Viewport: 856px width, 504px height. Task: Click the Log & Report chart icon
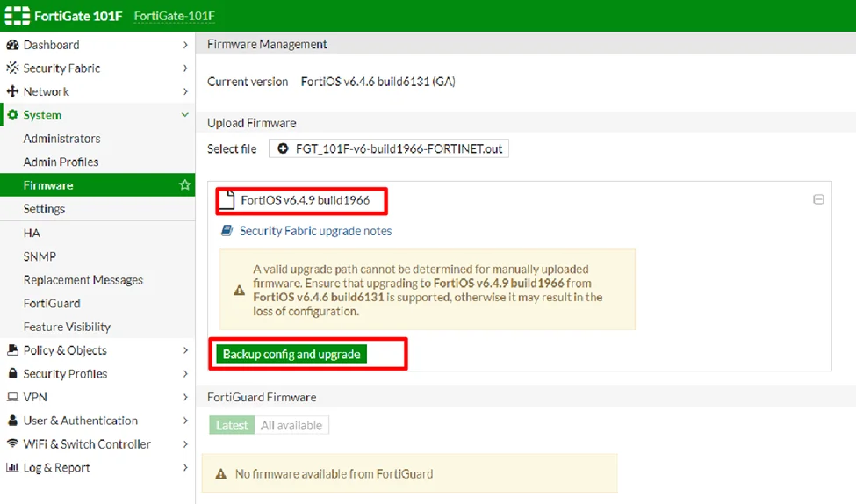click(x=12, y=467)
